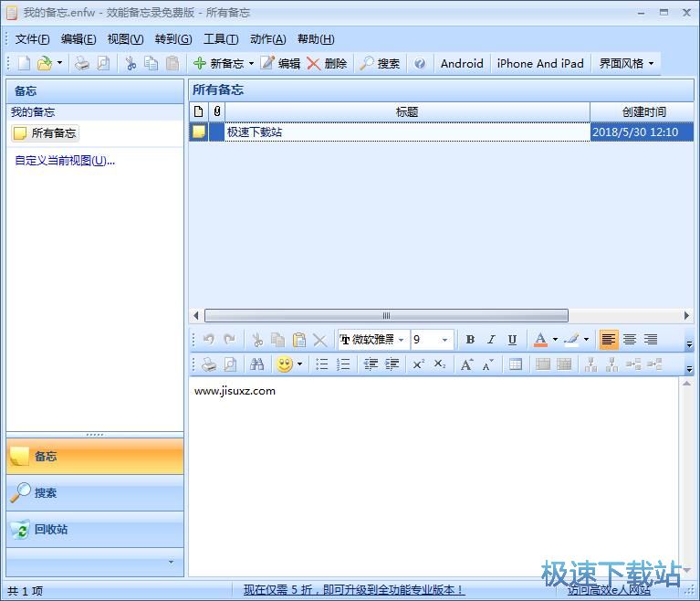Click the copy icon in main toolbar
This screenshot has height=601, width=700.
[x=151, y=63]
